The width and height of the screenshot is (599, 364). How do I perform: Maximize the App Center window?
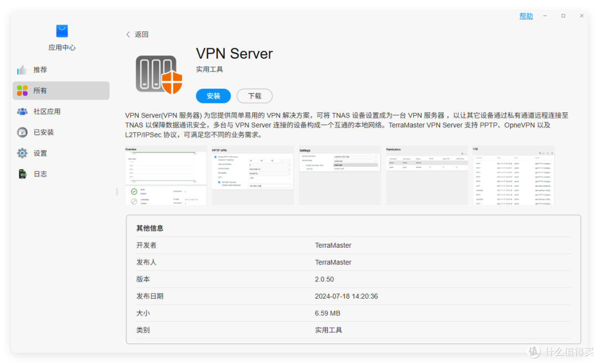pyautogui.click(x=563, y=16)
